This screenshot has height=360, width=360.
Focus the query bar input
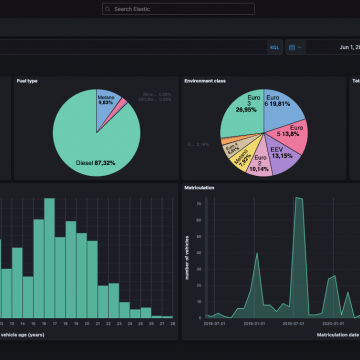[133, 47]
